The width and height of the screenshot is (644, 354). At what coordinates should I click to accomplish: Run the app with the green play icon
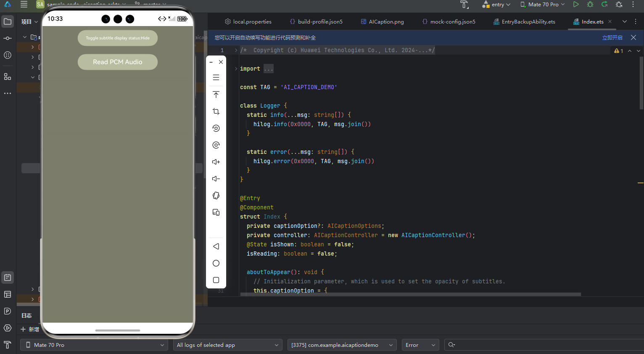tap(576, 5)
